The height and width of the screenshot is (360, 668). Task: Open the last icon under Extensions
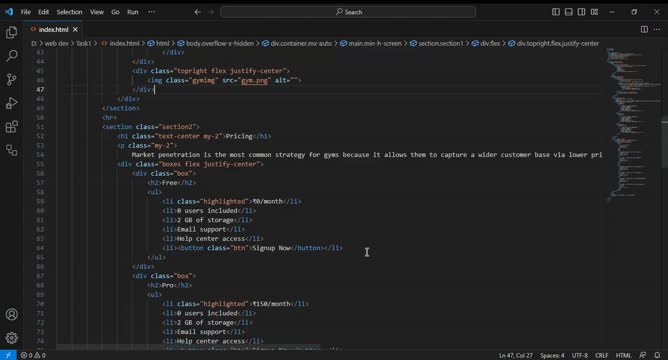point(12,150)
